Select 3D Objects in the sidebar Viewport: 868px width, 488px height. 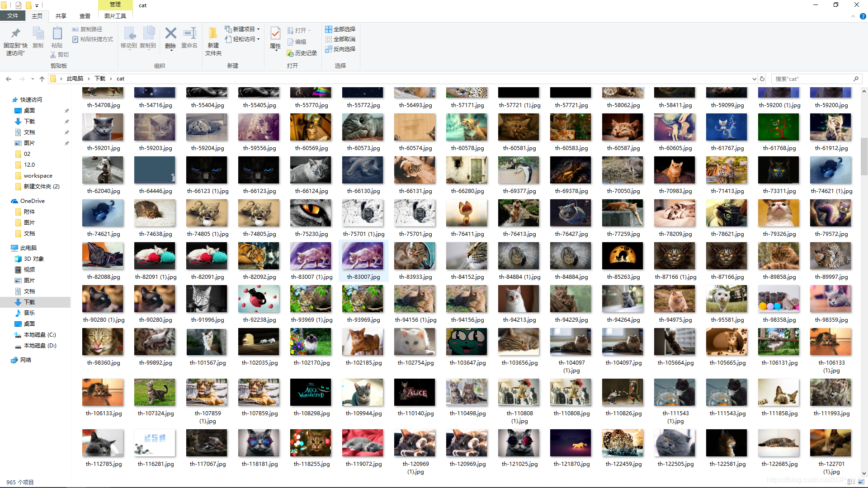pyautogui.click(x=33, y=258)
